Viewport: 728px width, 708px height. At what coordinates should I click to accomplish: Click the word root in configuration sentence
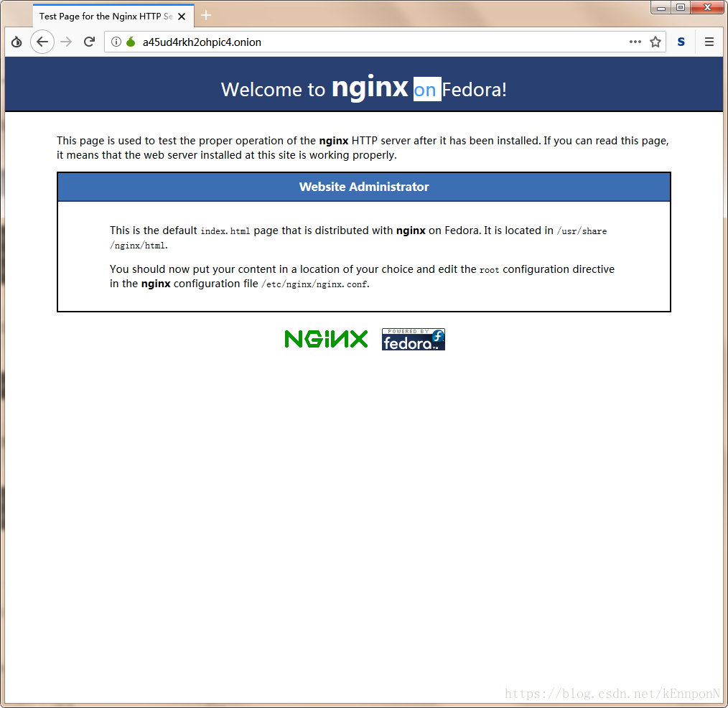point(489,270)
